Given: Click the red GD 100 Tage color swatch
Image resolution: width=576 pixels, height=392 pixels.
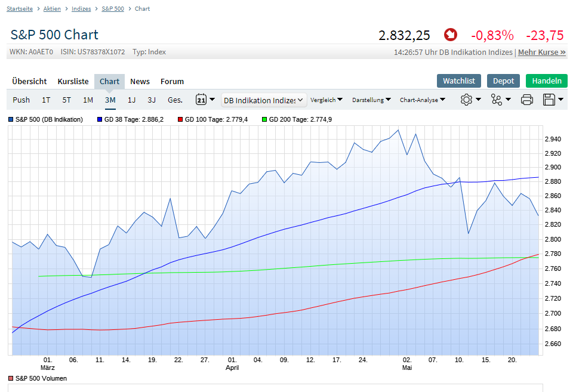Looking at the screenshot, I should pos(180,120).
